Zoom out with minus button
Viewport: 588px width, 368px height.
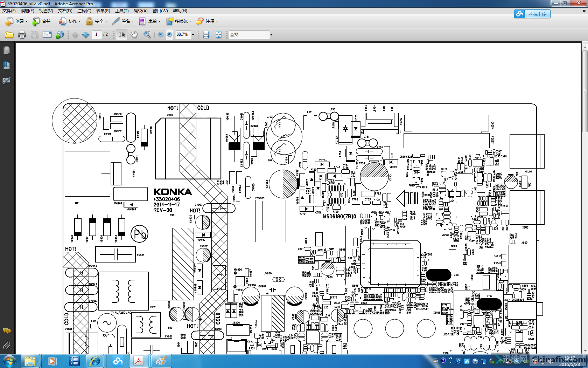tap(161, 35)
